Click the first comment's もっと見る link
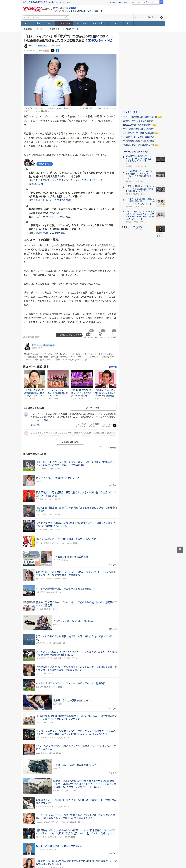186x868 pixels. coord(43,421)
